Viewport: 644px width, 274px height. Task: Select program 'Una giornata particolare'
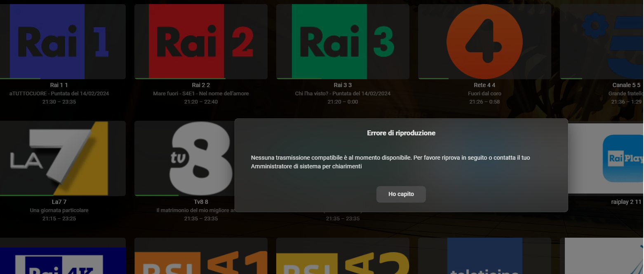[59, 210]
